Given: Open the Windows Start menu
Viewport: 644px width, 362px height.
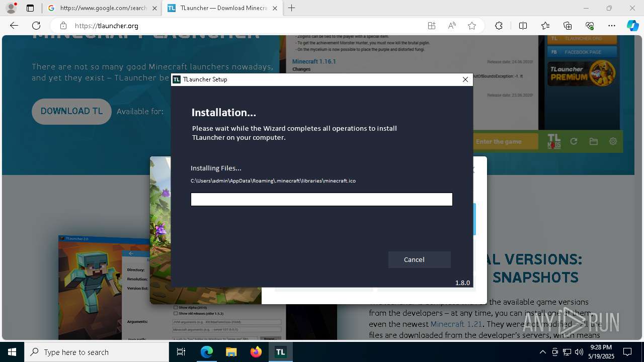Looking at the screenshot, I should (12, 352).
